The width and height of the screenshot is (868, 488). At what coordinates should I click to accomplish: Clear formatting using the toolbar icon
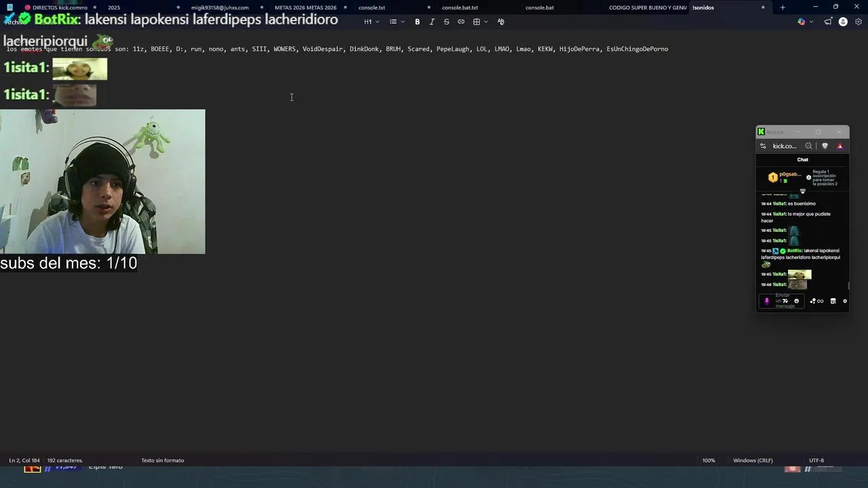(501, 22)
